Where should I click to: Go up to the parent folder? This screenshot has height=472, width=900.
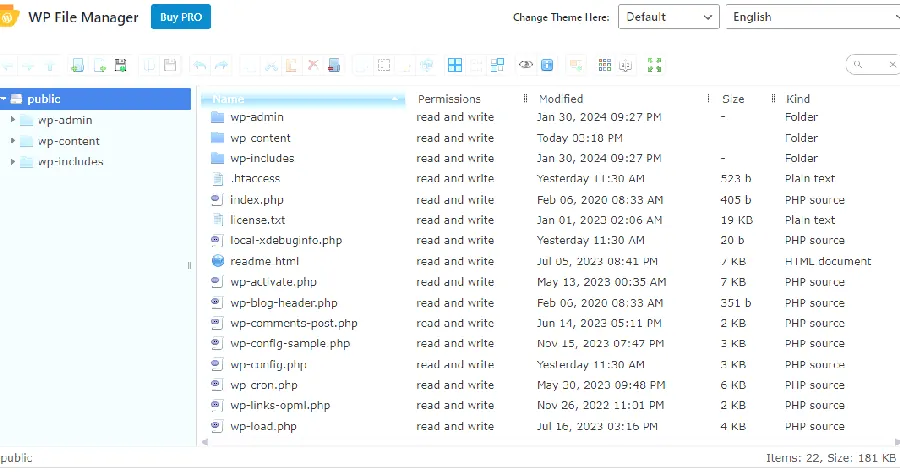coord(49,66)
